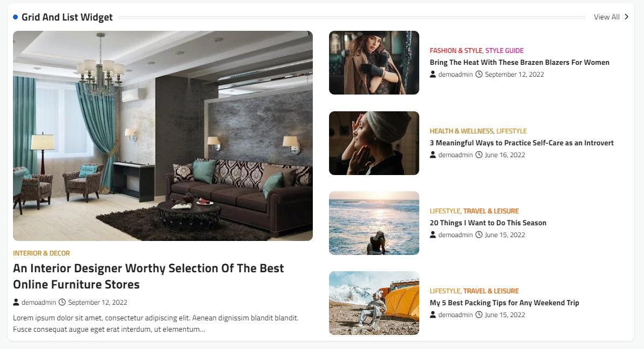Open '3 Meaningful Ways to Practice Self-Care' post

coord(521,143)
